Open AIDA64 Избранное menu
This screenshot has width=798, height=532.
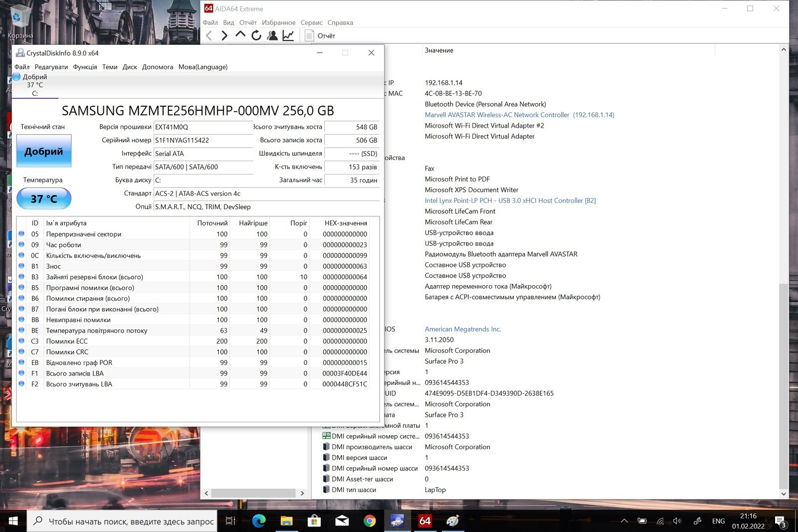(x=278, y=22)
